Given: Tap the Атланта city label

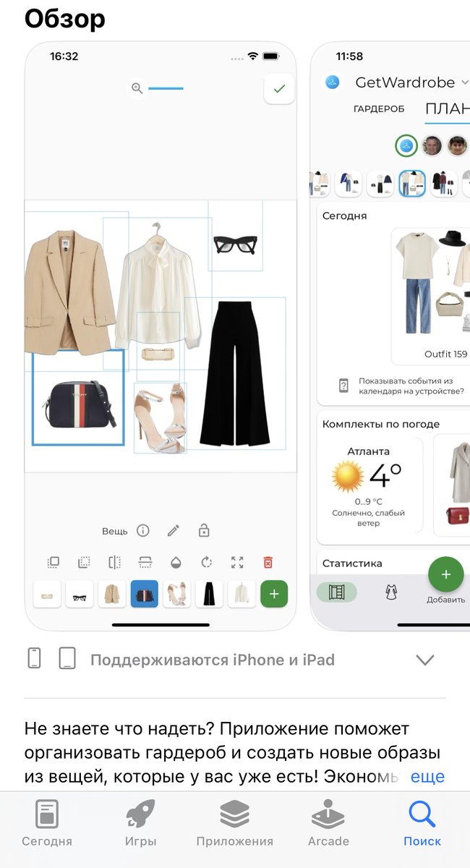Looking at the screenshot, I should pyautogui.click(x=368, y=451).
